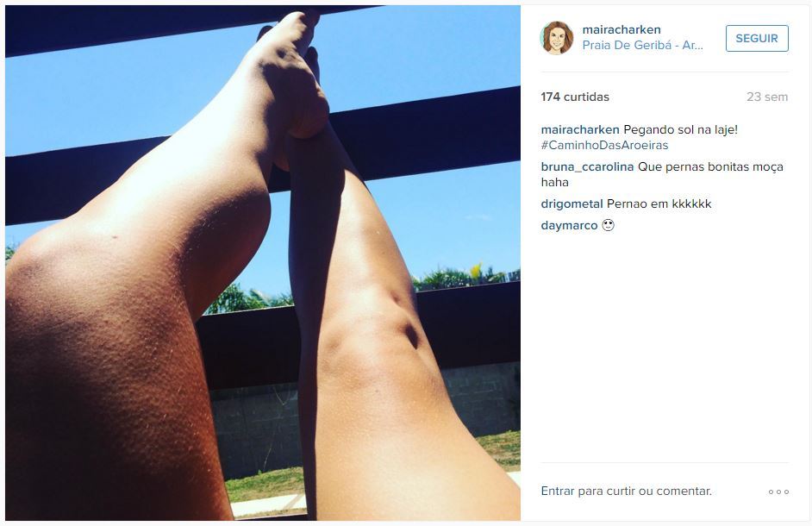Viewport: 812px width, 526px height.
Task: Click drigometal's 'Pernao em kkkkkk' comment text
Action: [x=659, y=204]
